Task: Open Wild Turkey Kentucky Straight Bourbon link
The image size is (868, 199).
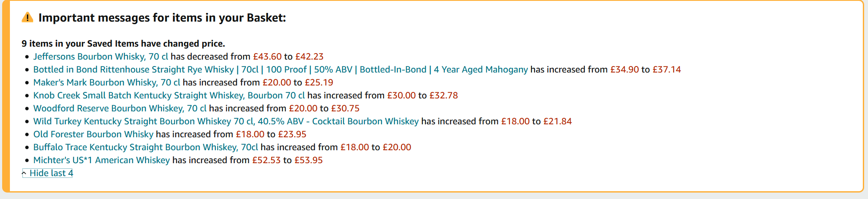Action: click(x=226, y=121)
